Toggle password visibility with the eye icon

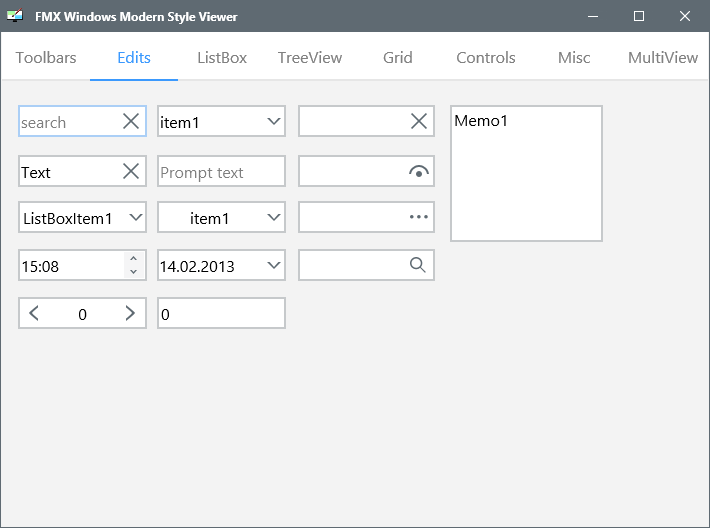coord(419,172)
